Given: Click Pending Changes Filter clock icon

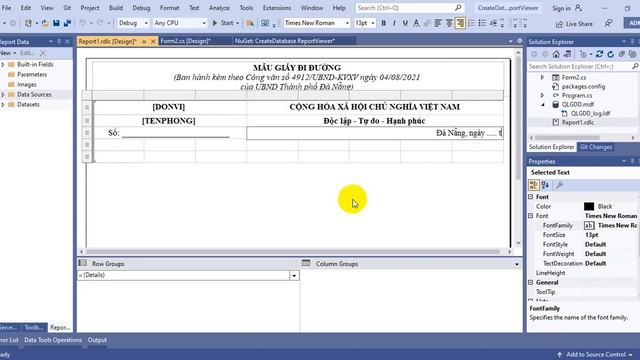Looking at the screenshot, I should pyautogui.click(x=584, y=54).
